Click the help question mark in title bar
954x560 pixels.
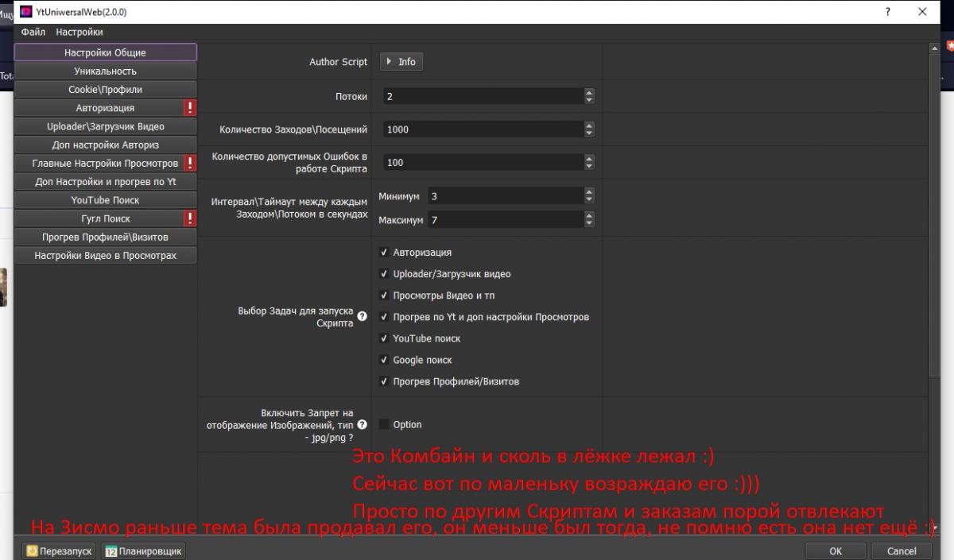[886, 12]
